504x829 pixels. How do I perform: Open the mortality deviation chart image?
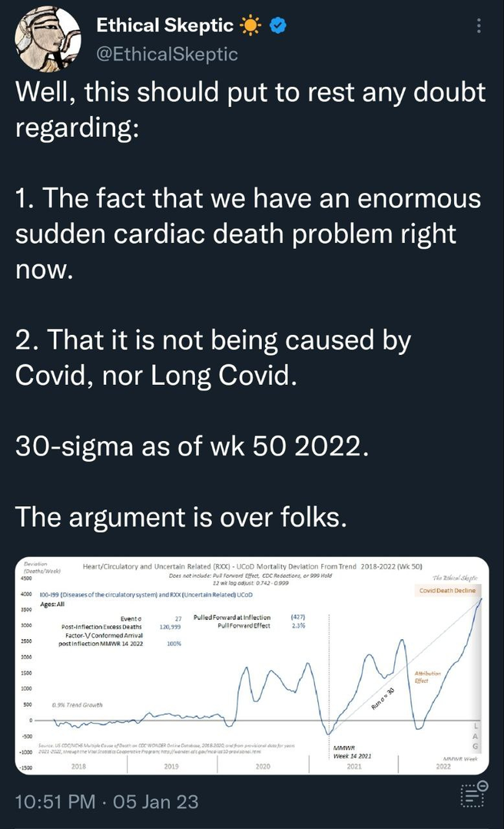pyautogui.click(x=251, y=665)
